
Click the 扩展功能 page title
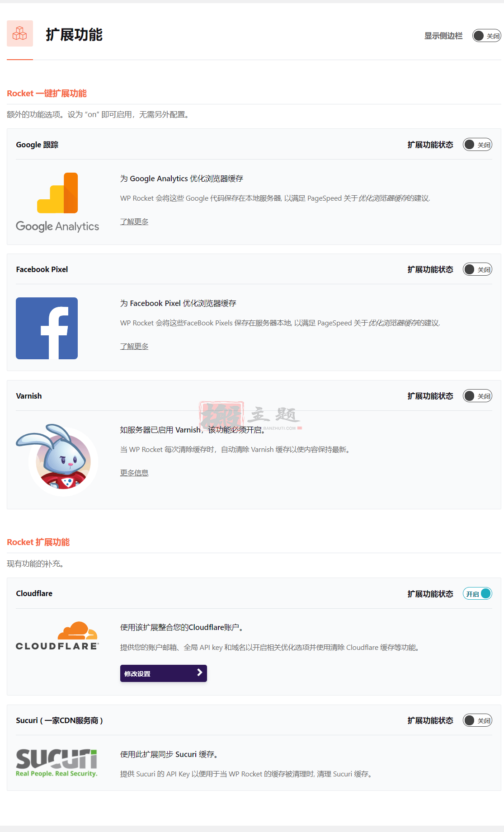pos(74,35)
